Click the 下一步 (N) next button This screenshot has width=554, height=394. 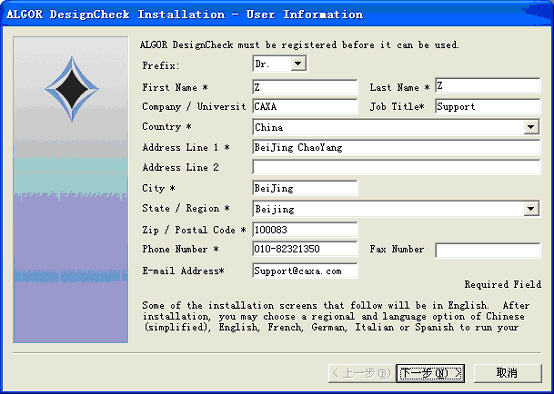click(430, 373)
